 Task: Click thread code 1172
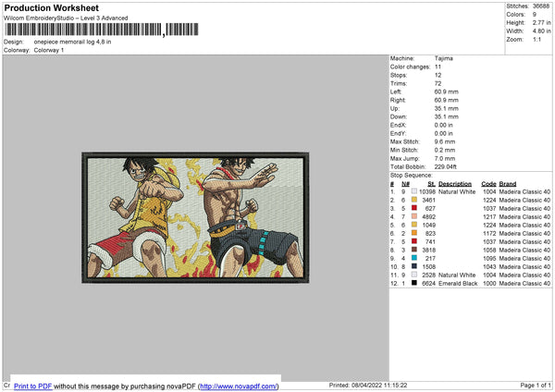click(489, 233)
